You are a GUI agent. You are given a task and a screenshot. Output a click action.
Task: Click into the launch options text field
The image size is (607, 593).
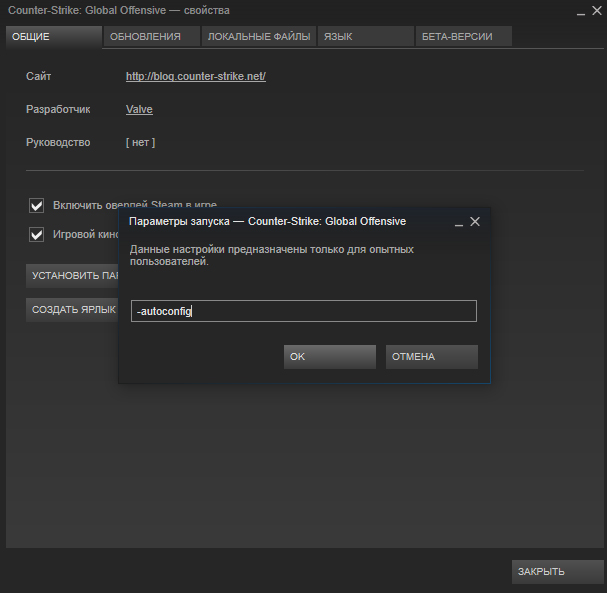[304, 311]
